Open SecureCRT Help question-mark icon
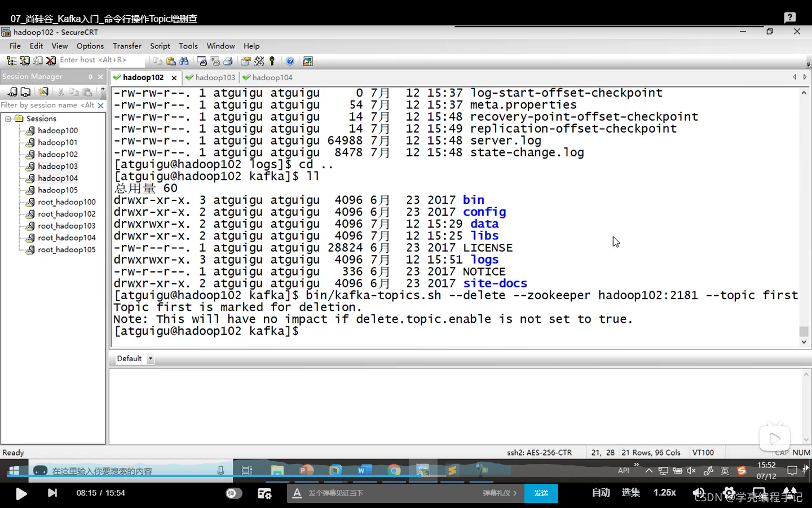 tap(290, 61)
